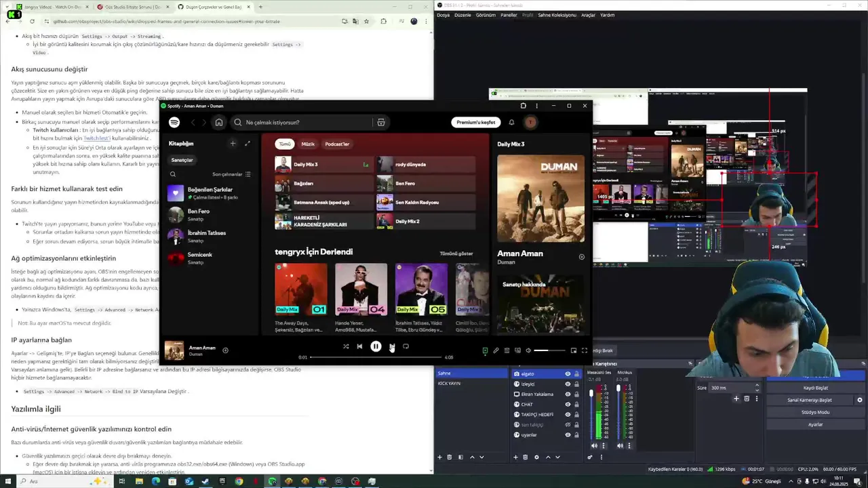Open source properties gear in OBS
This screenshot has height=488, width=868.
[x=536, y=457]
